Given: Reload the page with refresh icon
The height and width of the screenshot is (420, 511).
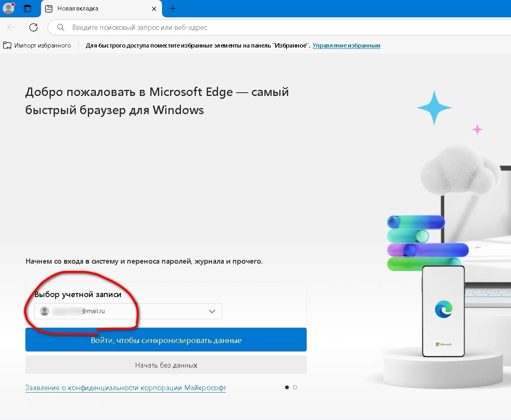Looking at the screenshot, I should 33,27.
